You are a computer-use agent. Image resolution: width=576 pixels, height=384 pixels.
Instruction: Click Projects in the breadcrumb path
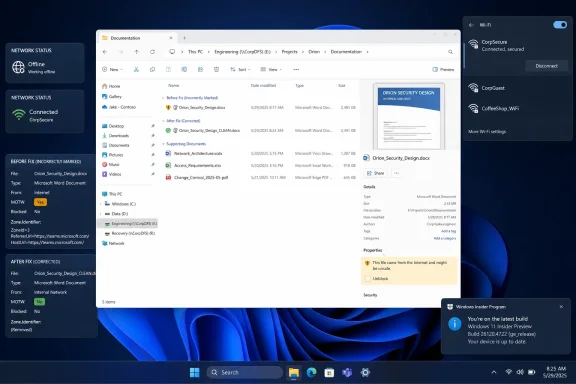click(x=289, y=52)
